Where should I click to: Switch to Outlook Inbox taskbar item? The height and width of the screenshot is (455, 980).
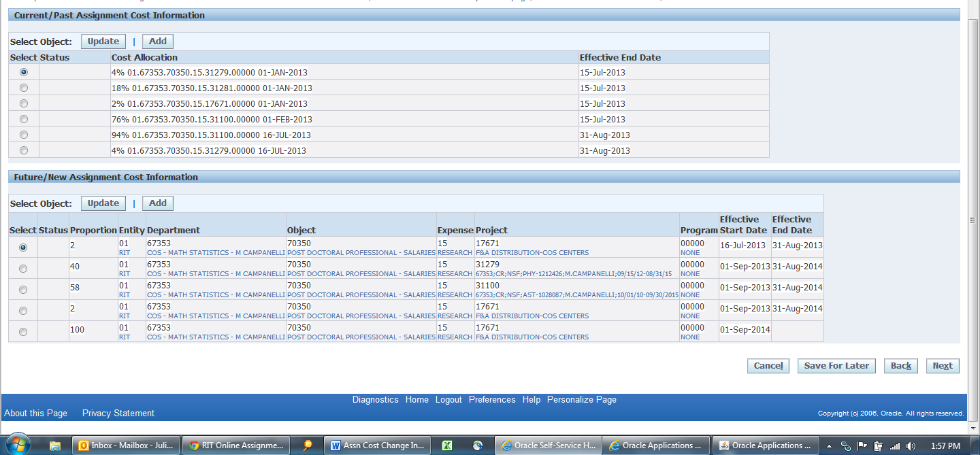(x=127, y=445)
